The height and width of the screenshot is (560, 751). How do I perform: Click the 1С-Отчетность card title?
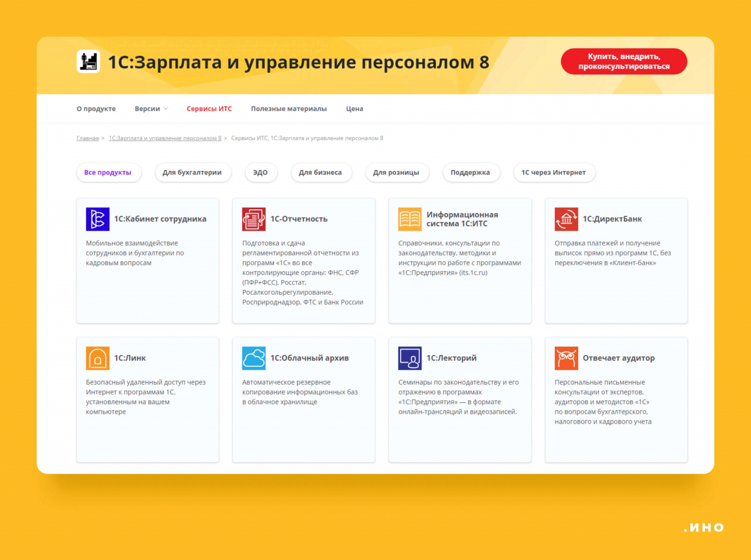pyautogui.click(x=299, y=219)
